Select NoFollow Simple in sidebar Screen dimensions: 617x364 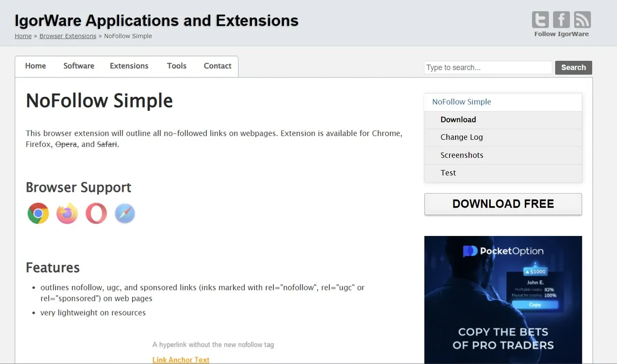click(x=503, y=102)
